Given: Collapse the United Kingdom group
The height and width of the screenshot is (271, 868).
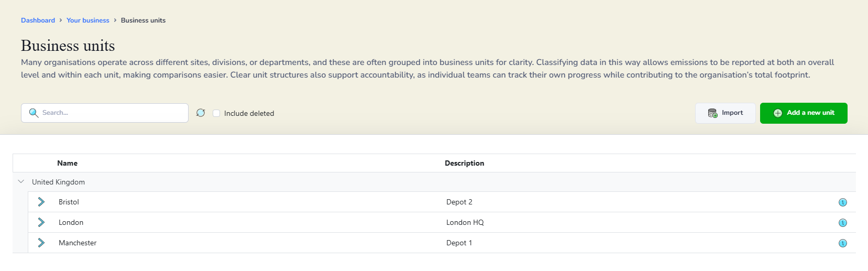Looking at the screenshot, I should coord(21,182).
